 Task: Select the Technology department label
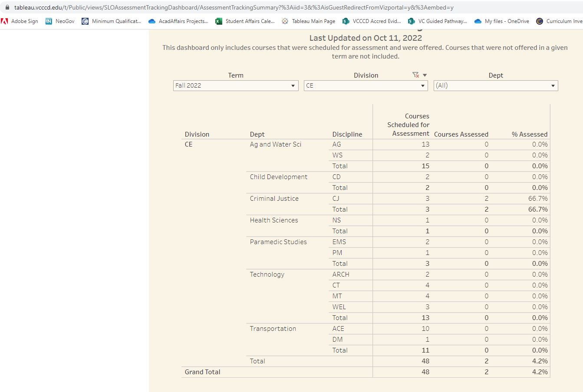[267, 274]
